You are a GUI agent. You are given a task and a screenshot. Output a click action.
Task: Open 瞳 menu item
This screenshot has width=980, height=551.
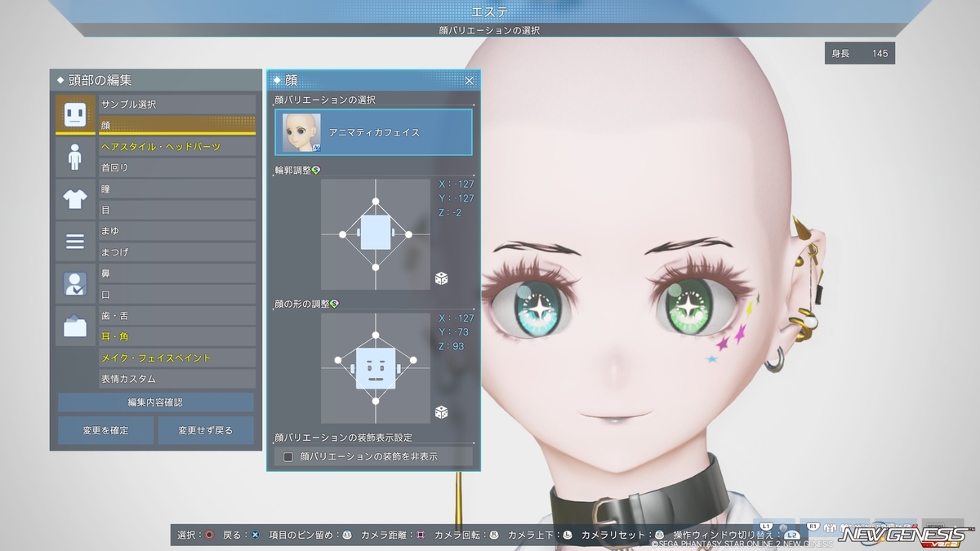click(x=177, y=189)
